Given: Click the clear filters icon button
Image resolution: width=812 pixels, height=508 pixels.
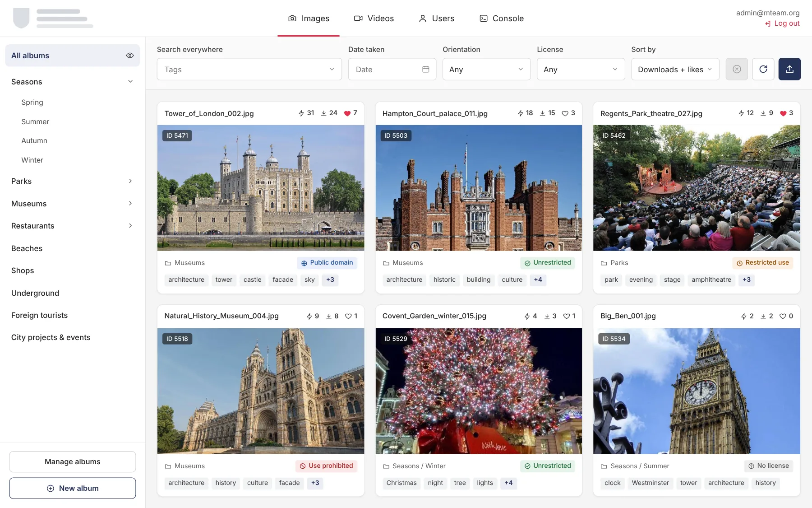Looking at the screenshot, I should tap(737, 69).
